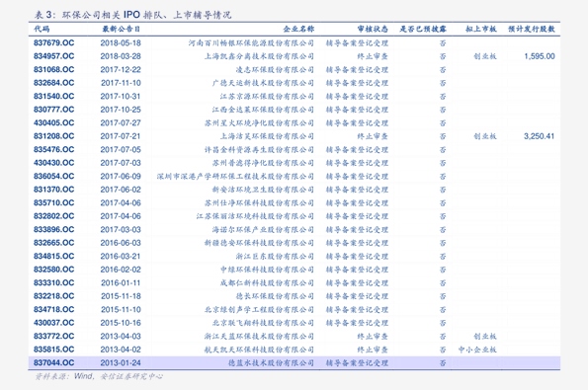Click the value 1,595.00
Image resolution: width=588 pixels, height=390 pixels.
[540, 56]
